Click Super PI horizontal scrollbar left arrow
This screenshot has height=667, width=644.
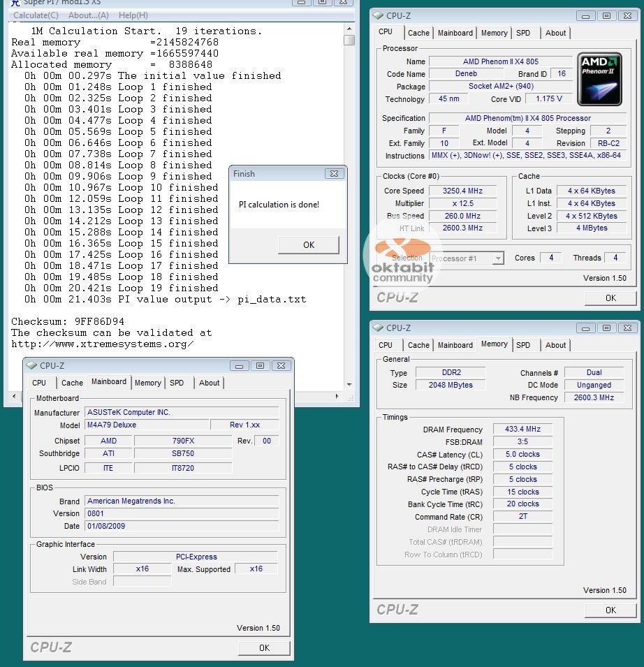pyautogui.click(x=14, y=396)
